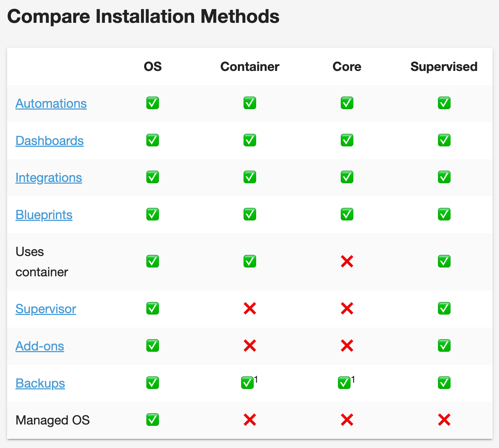Image resolution: width=499 pixels, height=448 pixels.
Task: Click Integrations check mark under Container
Action: [x=250, y=177]
